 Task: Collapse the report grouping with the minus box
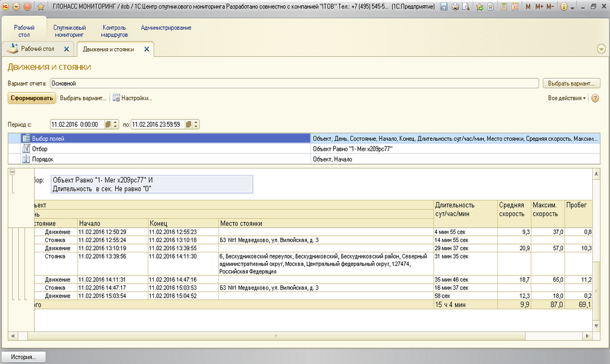tap(12, 172)
